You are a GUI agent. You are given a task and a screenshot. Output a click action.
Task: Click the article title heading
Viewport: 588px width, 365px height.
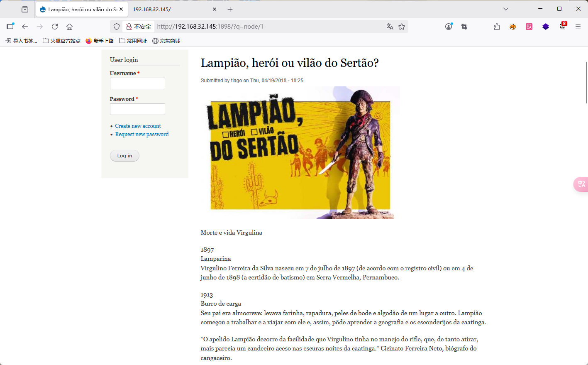click(x=290, y=63)
